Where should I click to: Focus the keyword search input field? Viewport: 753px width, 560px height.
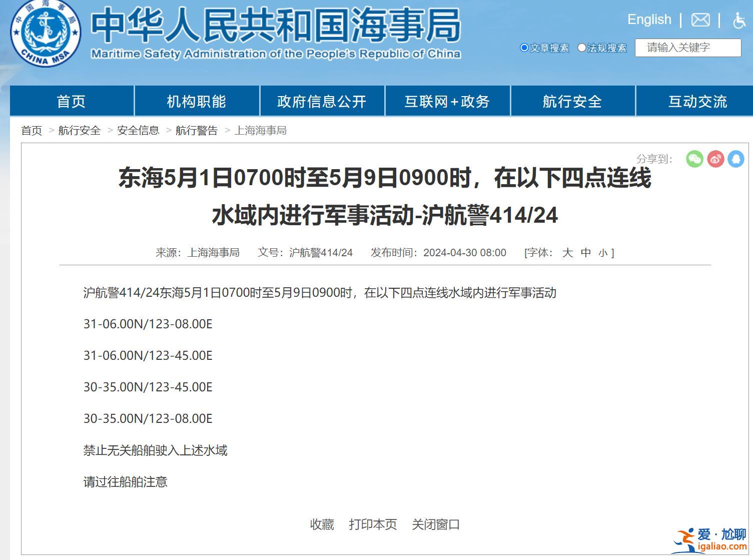pyautogui.click(x=688, y=48)
